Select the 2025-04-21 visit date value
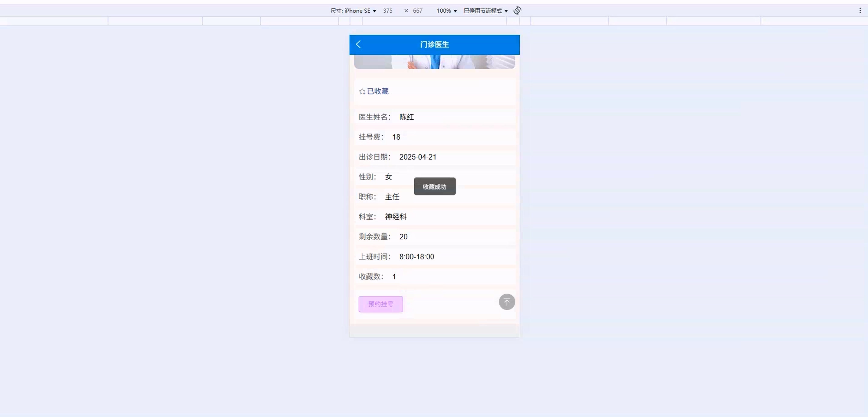 417,157
